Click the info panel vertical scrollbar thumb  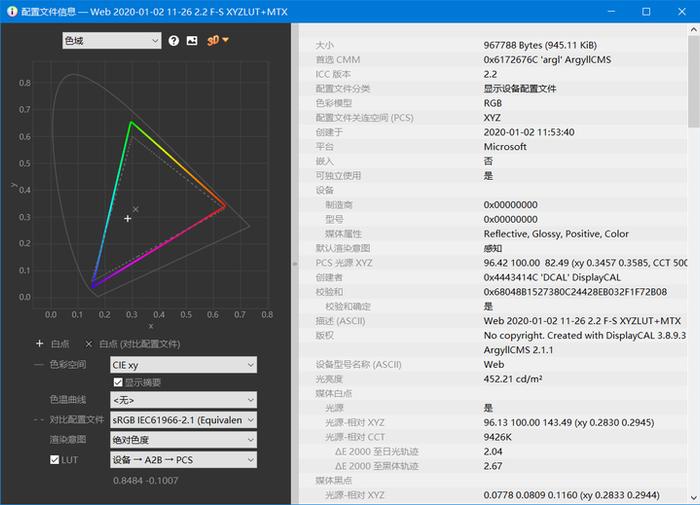pos(693,82)
